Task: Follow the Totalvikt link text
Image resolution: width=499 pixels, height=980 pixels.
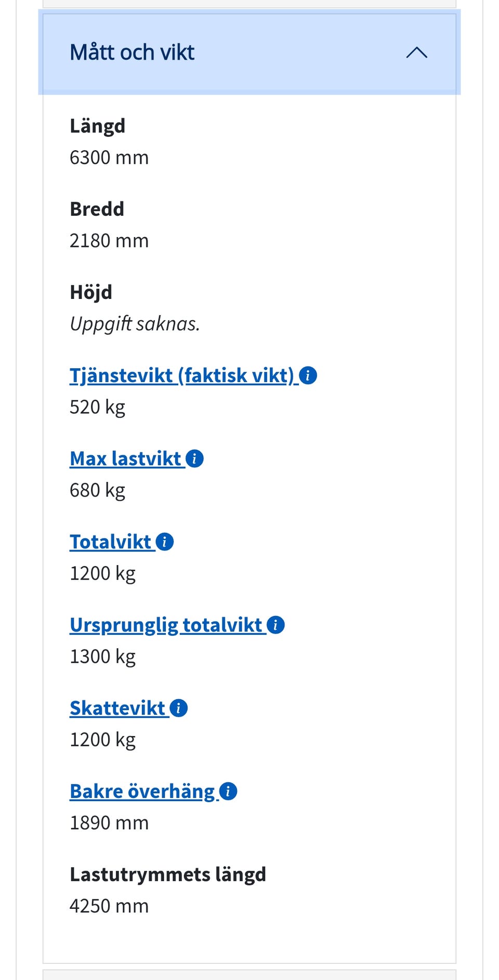Action: click(110, 542)
